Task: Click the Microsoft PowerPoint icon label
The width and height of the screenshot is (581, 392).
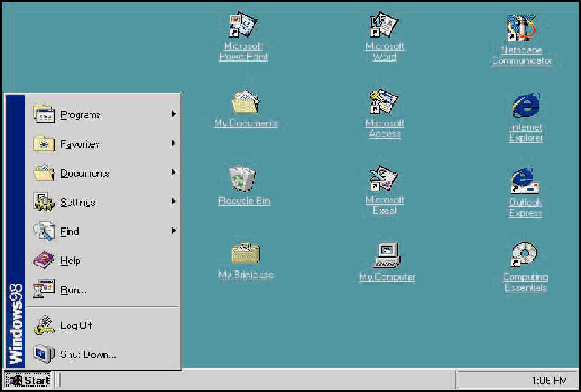Action: (x=243, y=51)
